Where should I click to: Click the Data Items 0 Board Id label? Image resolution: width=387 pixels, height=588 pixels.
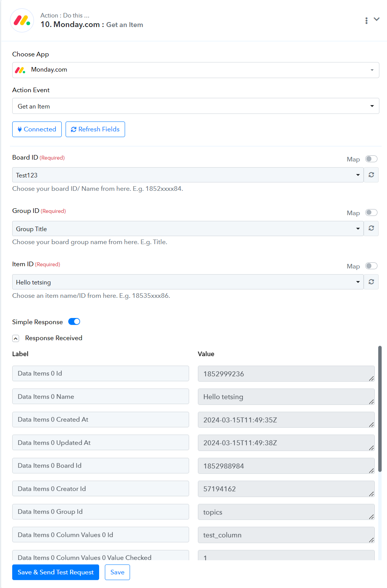tap(101, 465)
